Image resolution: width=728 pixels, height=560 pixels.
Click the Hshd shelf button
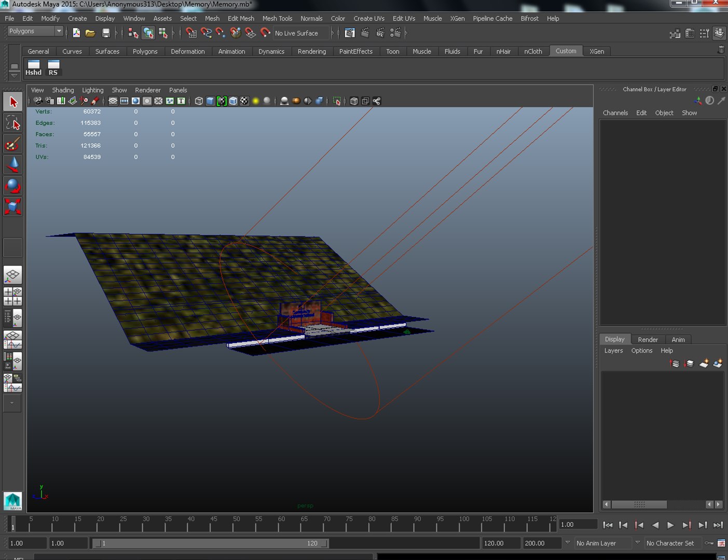[34, 67]
